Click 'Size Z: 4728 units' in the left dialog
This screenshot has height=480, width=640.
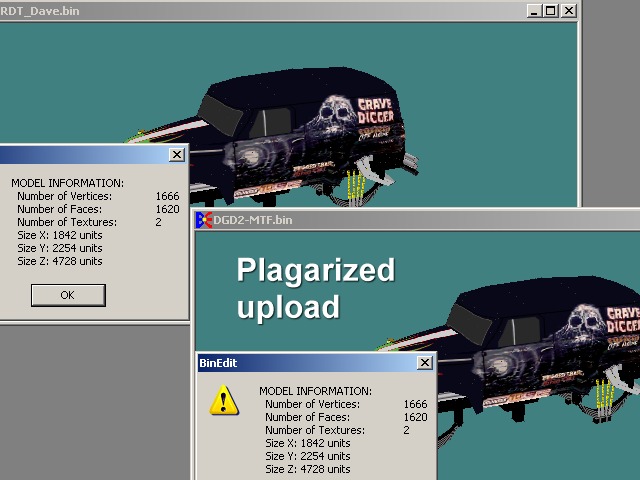pos(60,262)
